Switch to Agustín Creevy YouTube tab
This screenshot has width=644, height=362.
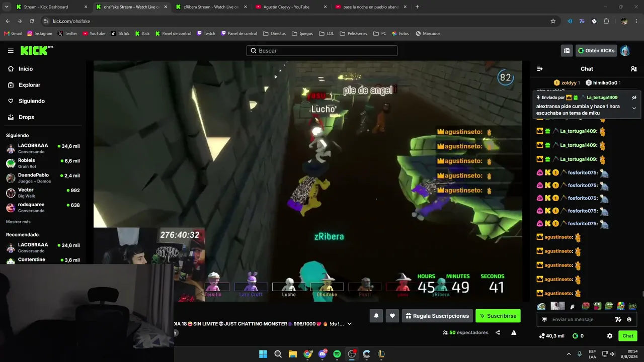(291, 7)
